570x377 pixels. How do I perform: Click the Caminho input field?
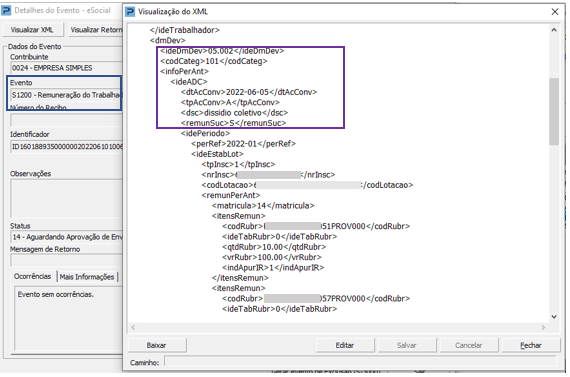pos(360,362)
